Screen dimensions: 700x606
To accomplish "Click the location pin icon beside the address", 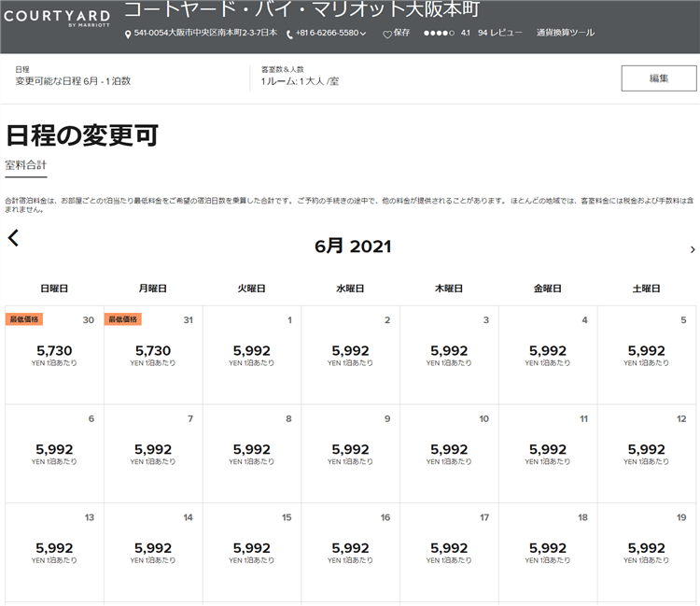I will [x=128, y=35].
